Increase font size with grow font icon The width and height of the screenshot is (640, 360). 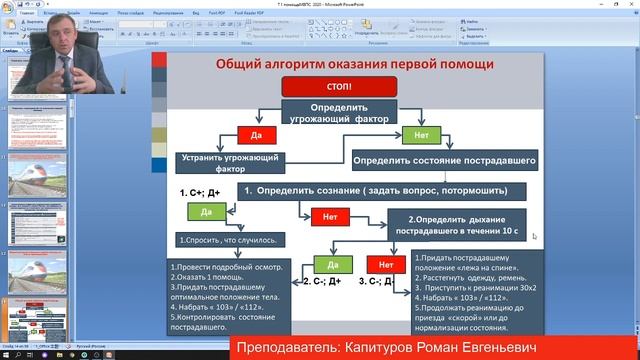[x=171, y=24]
